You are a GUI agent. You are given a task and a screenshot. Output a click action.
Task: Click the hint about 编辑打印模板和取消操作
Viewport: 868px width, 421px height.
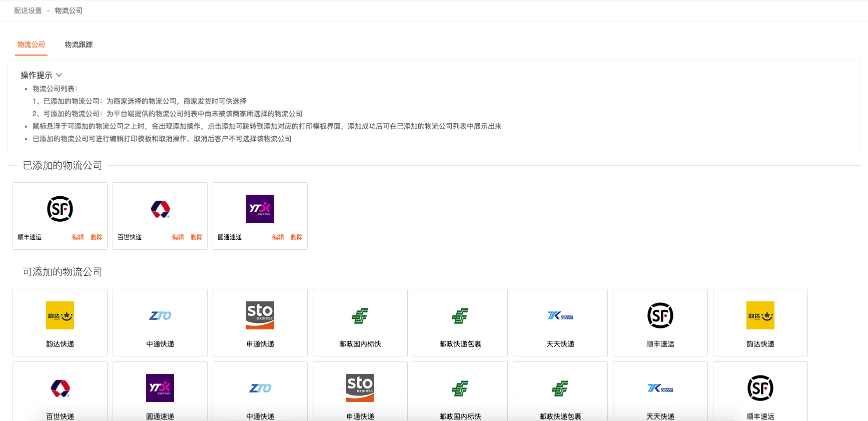162,139
